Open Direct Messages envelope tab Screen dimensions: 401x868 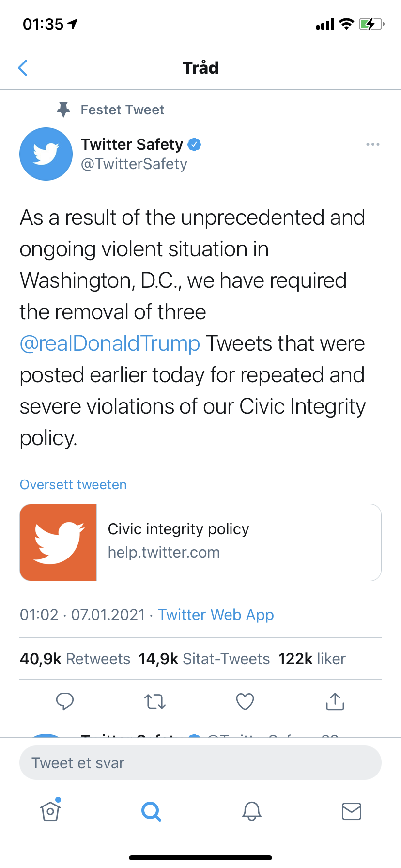click(352, 811)
